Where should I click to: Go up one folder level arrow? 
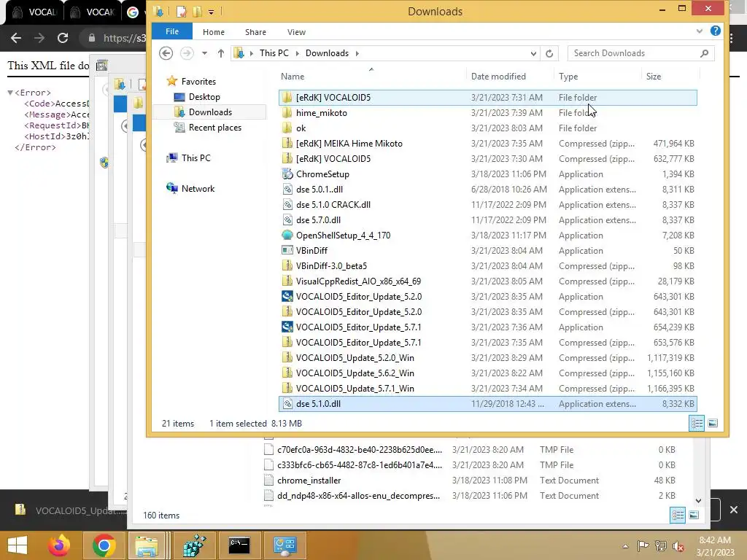[x=220, y=53]
